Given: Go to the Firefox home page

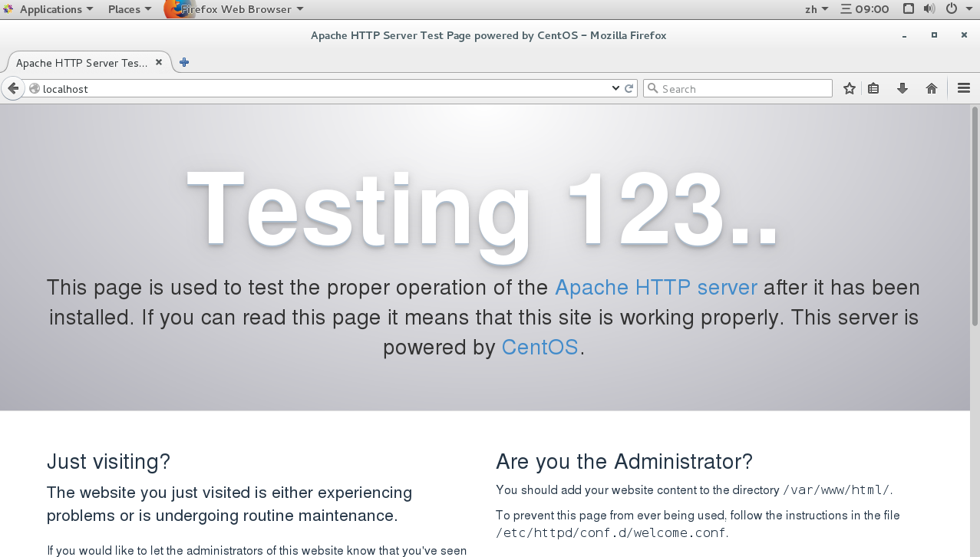Looking at the screenshot, I should 932,88.
